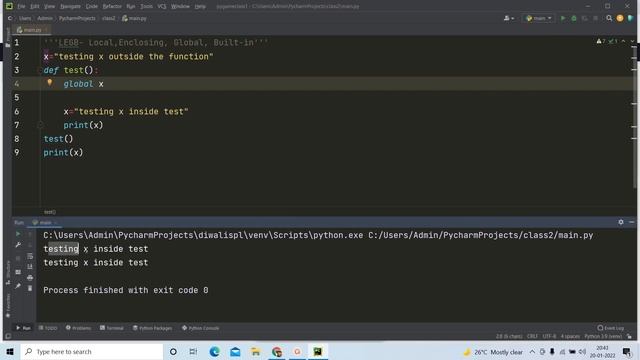Click the layout icon in Run panel
This screenshot has width=640, height=360.
click(18, 272)
